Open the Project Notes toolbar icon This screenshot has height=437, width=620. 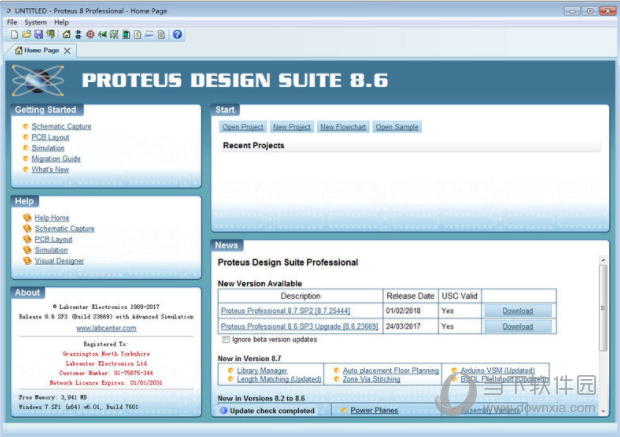tap(161, 34)
